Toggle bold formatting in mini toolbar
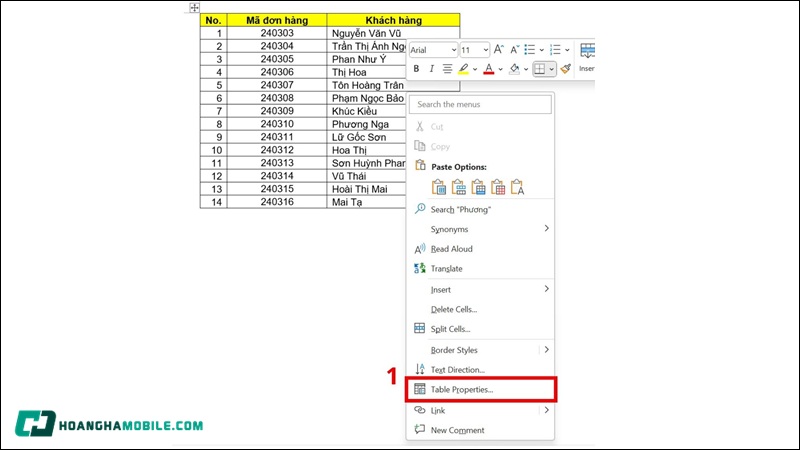This screenshot has height=450, width=800. [416, 69]
